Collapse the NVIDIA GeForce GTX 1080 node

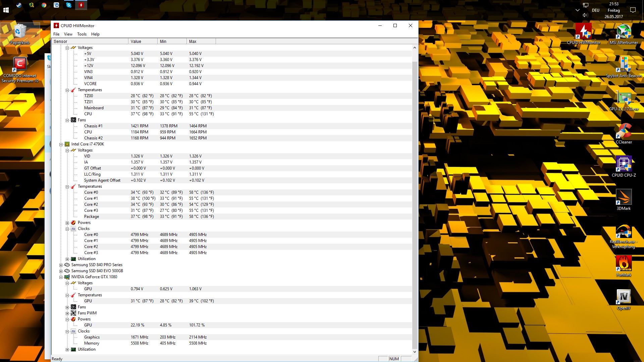[x=61, y=277]
